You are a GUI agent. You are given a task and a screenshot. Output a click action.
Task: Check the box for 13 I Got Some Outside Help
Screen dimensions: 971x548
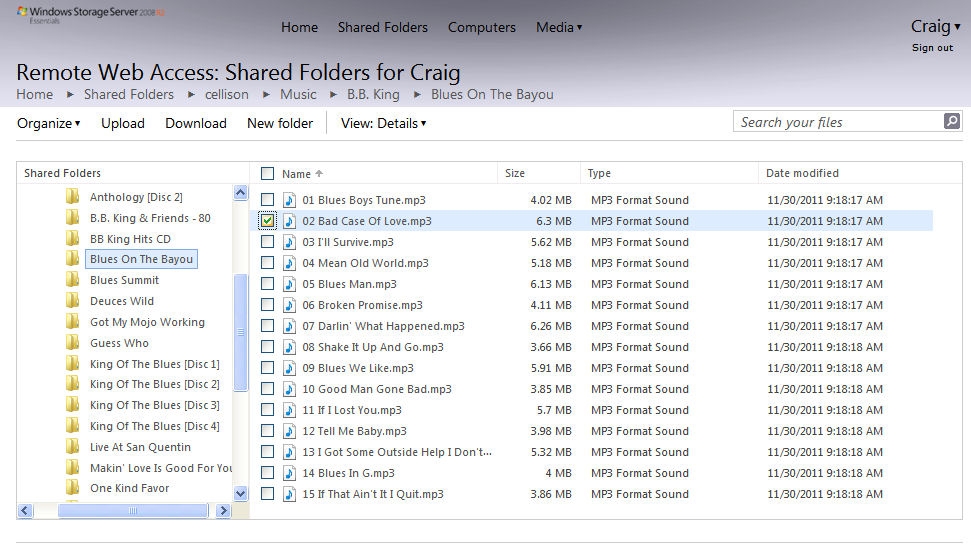pyautogui.click(x=268, y=452)
